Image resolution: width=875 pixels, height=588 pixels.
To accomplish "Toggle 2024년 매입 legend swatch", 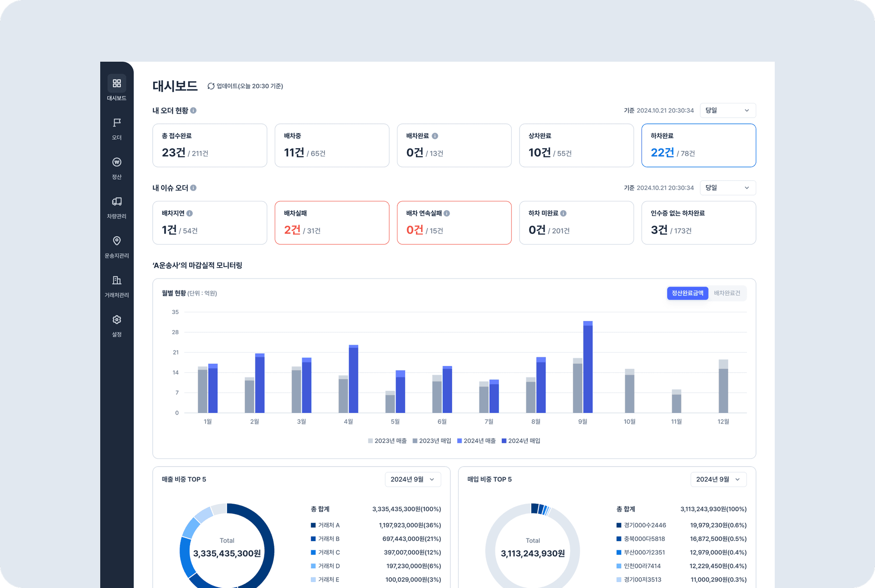I will pyautogui.click(x=504, y=441).
